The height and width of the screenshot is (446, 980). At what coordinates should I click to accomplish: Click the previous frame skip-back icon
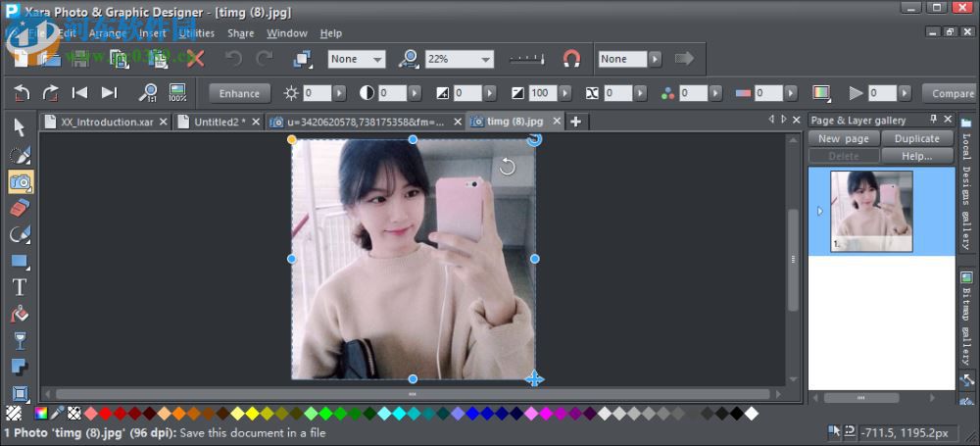click(79, 92)
